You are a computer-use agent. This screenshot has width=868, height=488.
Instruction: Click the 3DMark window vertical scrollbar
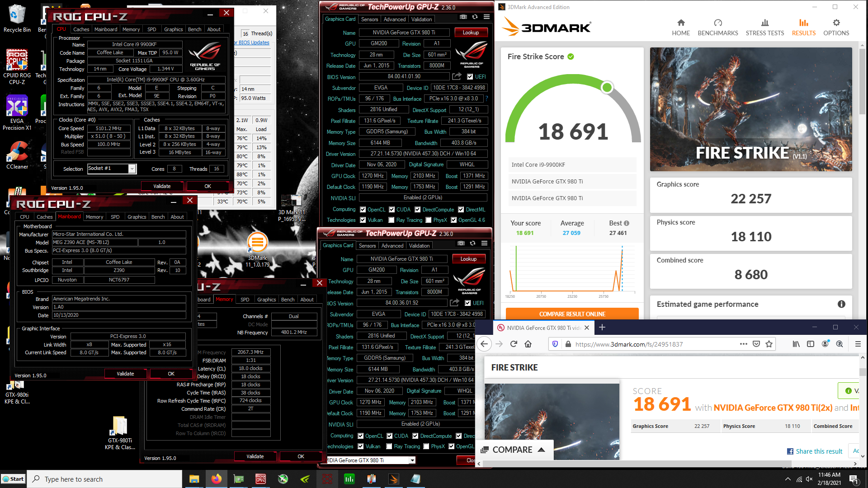pos(862,81)
